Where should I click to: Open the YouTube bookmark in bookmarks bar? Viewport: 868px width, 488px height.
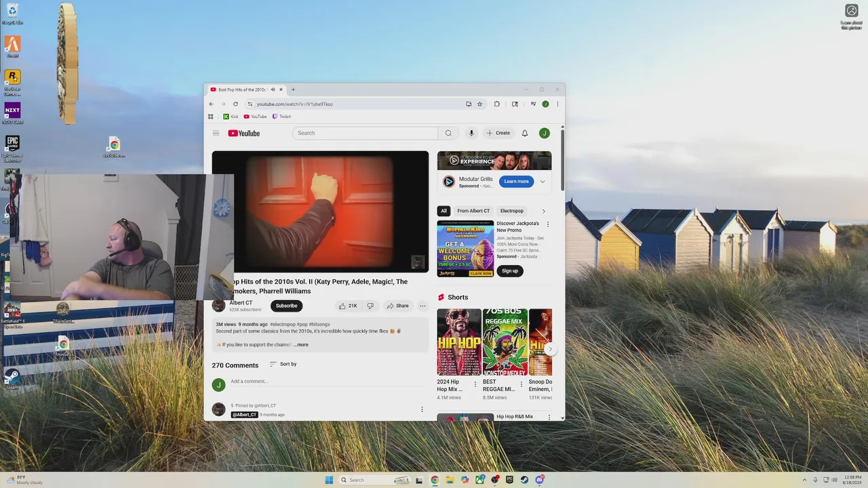[x=255, y=117]
